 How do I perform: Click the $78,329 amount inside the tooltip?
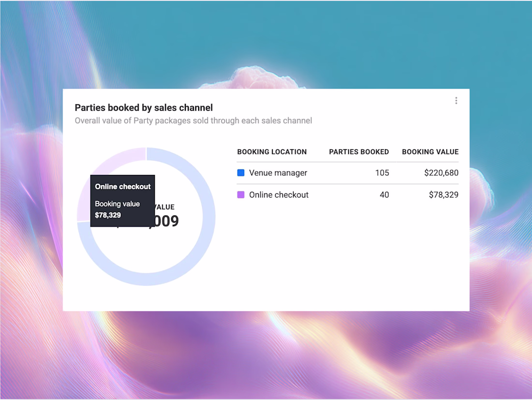point(108,215)
